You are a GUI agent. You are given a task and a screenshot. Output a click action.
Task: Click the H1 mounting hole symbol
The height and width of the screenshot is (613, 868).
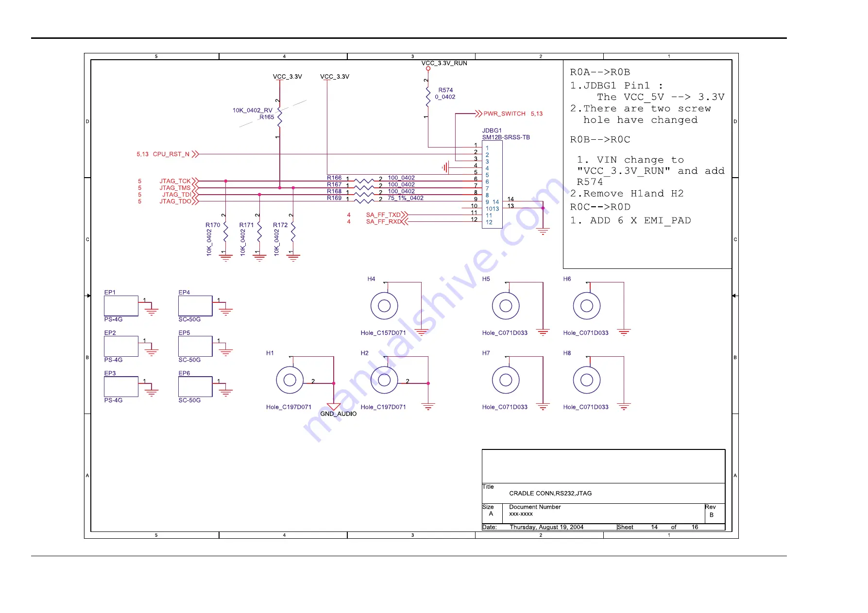click(290, 380)
